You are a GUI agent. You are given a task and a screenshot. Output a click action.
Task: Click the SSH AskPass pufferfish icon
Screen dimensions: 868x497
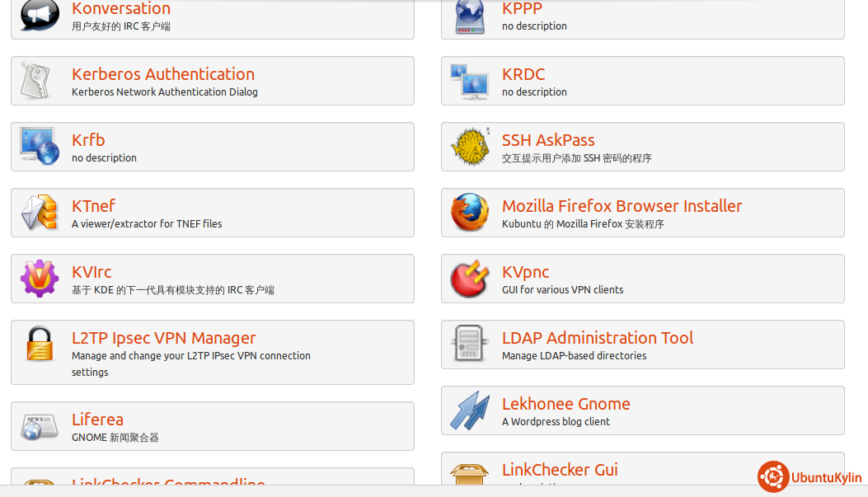470,147
